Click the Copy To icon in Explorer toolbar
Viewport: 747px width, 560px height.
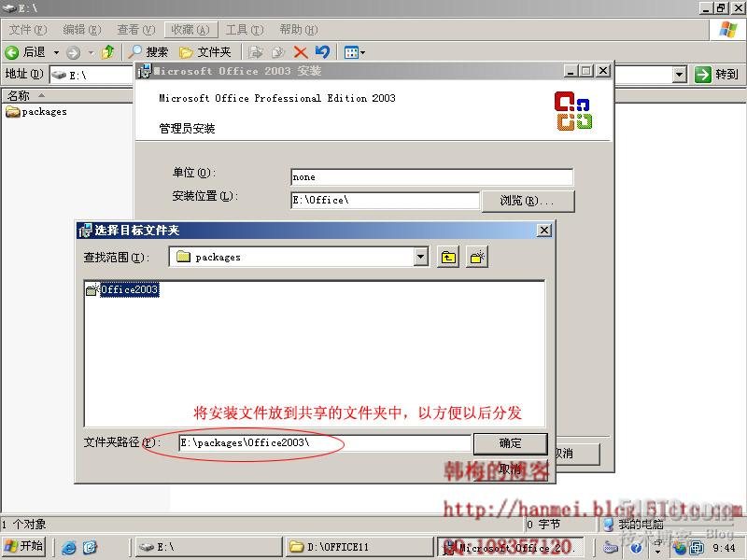coord(278,52)
